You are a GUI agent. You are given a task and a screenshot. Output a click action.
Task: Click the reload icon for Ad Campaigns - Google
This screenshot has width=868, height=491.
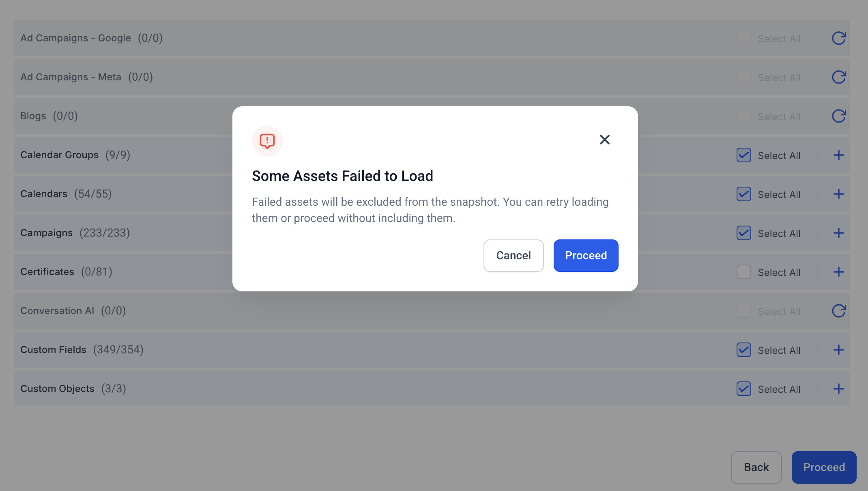[838, 38]
